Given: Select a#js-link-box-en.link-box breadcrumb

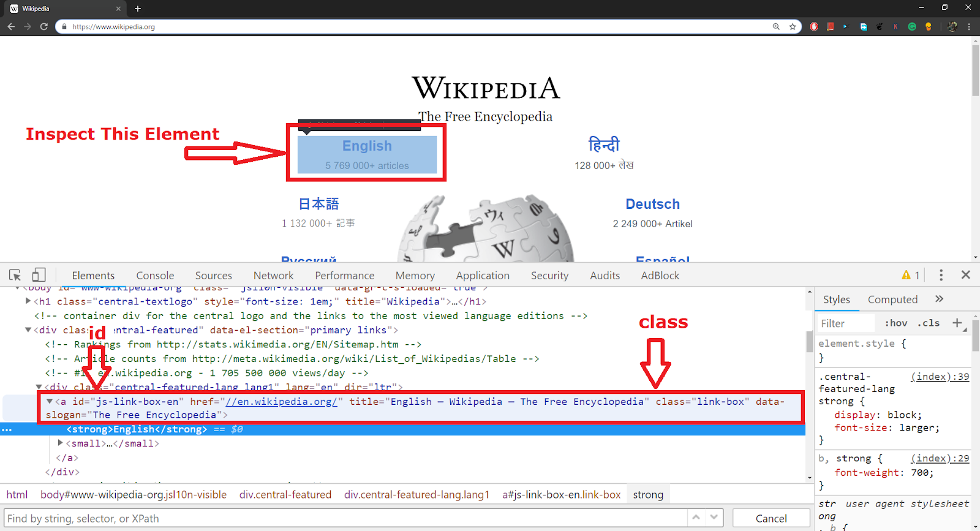Looking at the screenshot, I should click(x=562, y=494).
